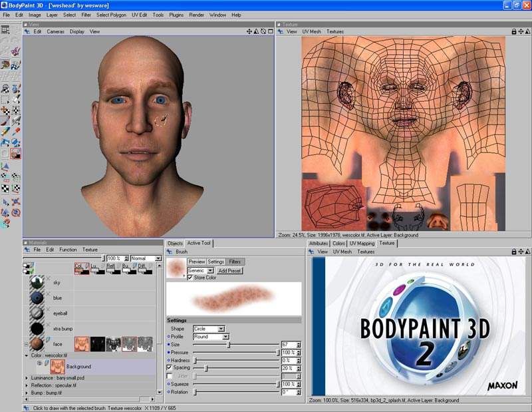Screen dimensions: 532x412
Task: Open UV Mesh menu in top Texture panel
Action: click(311, 31)
